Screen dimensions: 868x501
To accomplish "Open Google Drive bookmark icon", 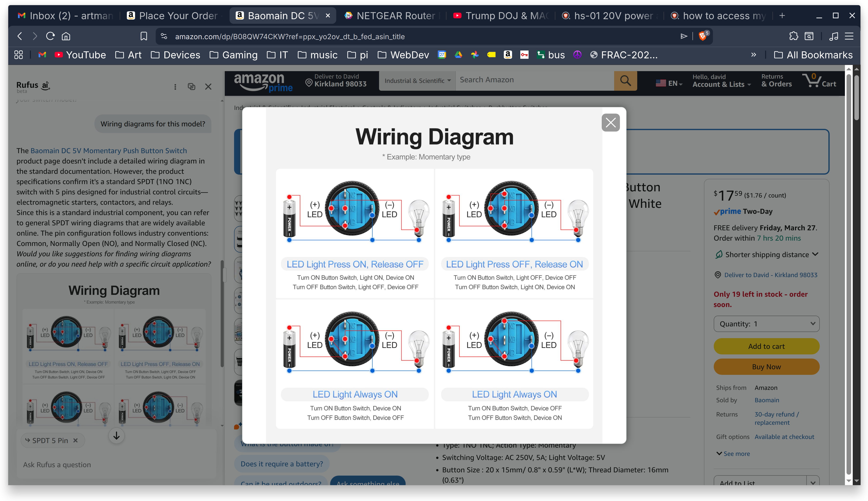I will point(458,55).
